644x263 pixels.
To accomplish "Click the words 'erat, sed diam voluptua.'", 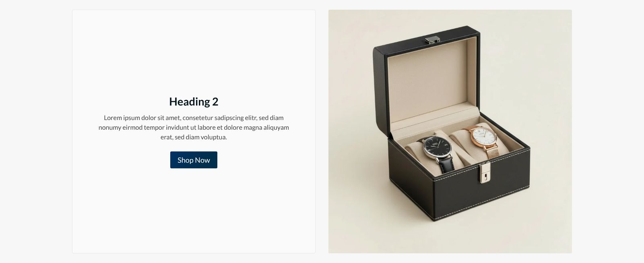I will coord(194,137).
